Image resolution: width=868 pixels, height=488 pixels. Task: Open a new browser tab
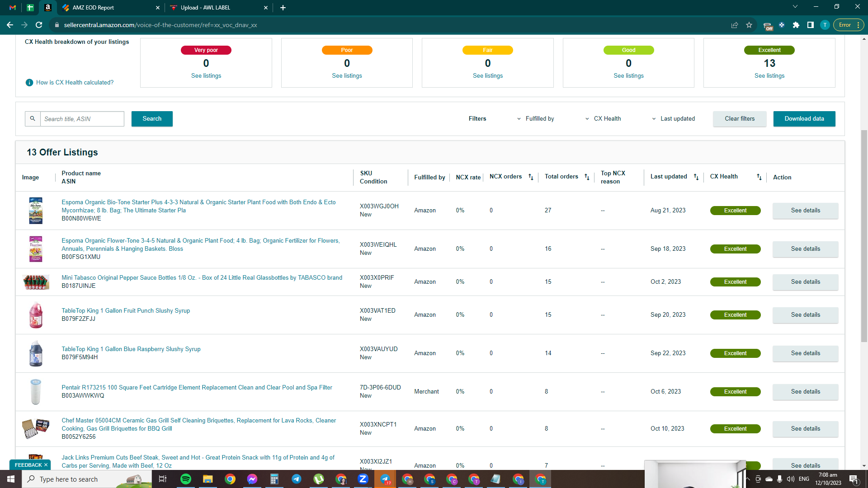283,8
